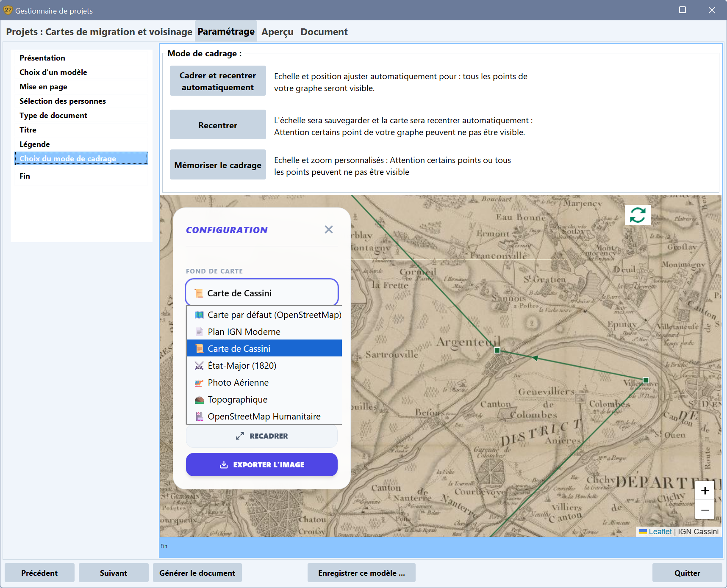Viewport: 727px width, 588px height.
Task: Open the Fond de carte dropdown
Action: (262, 293)
